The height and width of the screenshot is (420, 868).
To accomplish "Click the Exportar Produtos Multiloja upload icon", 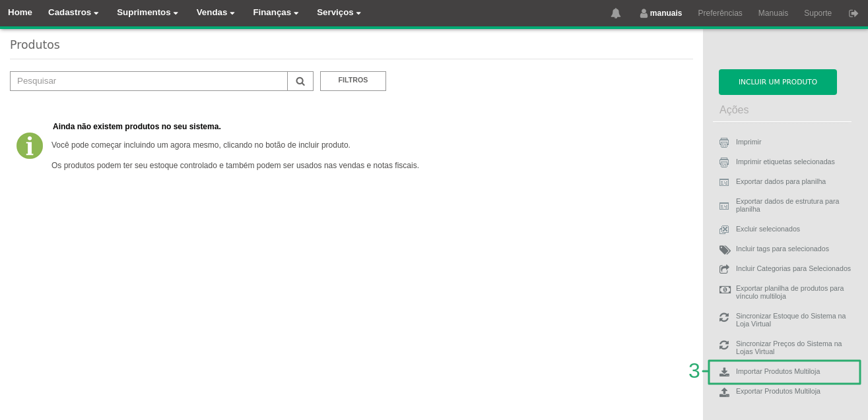I will (x=724, y=392).
